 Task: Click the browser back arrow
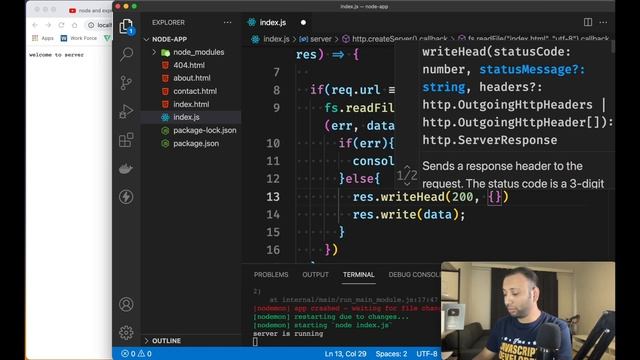35,25
